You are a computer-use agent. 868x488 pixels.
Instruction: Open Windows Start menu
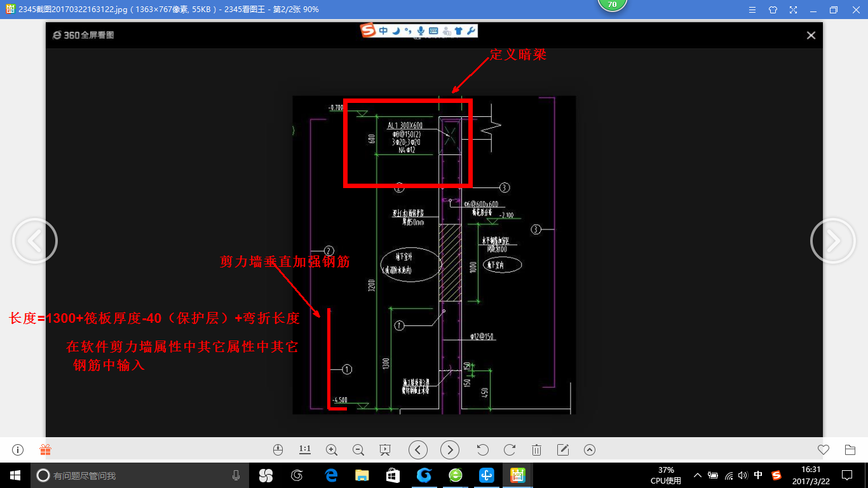(x=15, y=475)
